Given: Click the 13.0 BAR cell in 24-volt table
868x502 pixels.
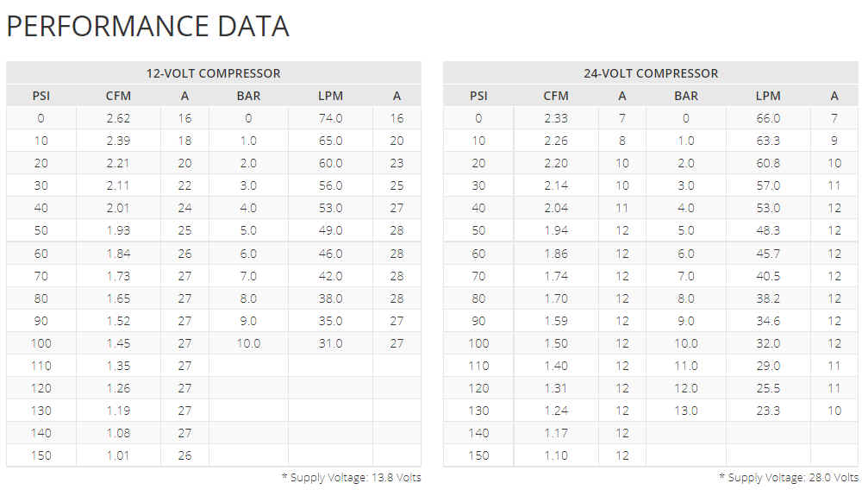Looking at the screenshot, I should pos(686,411).
